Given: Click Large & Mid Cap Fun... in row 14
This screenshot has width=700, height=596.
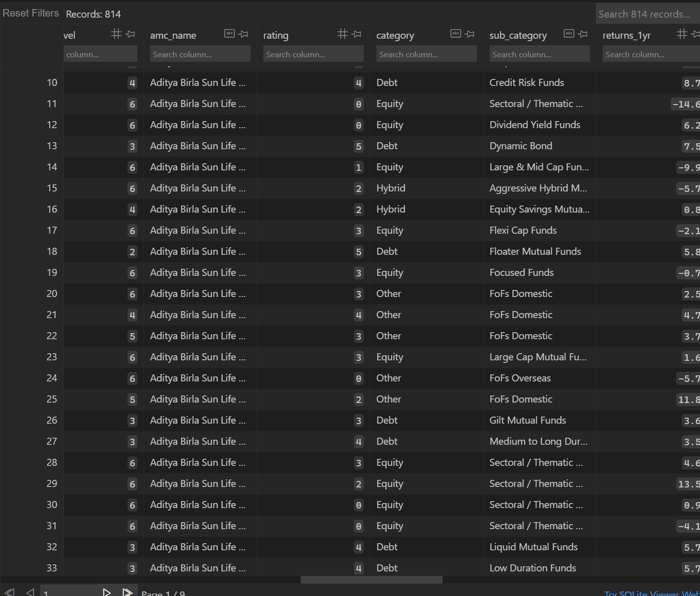Looking at the screenshot, I should click(x=539, y=167).
